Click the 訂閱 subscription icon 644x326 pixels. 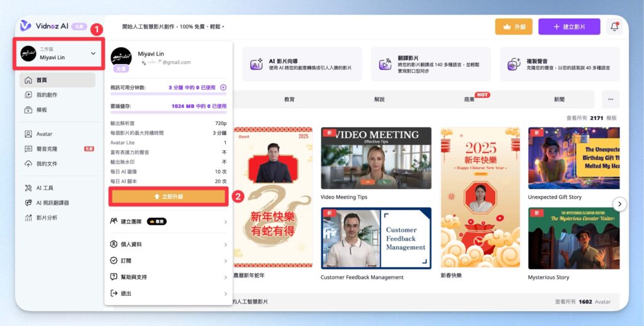coord(114,261)
